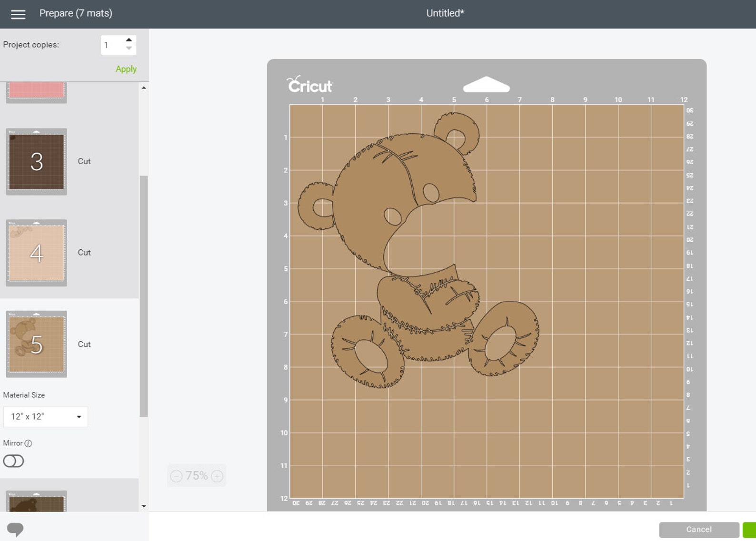This screenshot has width=756, height=541.
Task: Open the Material Size dropdown
Action: point(46,417)
